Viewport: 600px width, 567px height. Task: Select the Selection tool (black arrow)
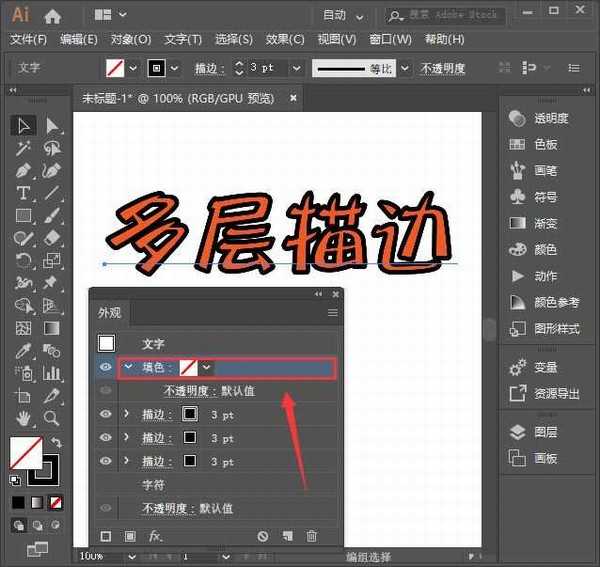[23, 126]
